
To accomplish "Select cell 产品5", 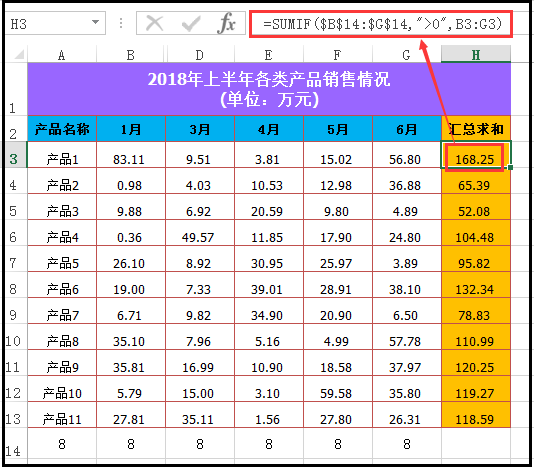I will [62, 259].
